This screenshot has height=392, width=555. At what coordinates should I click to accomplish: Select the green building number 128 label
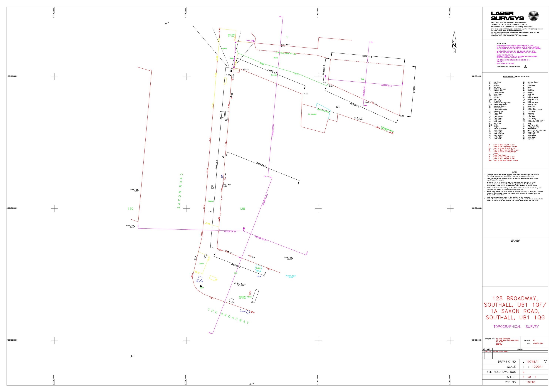coord(242,208)
